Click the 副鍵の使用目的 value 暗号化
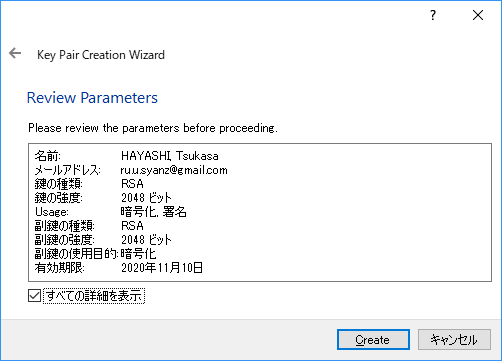This screenshot has width=502, height=361. click(138, 254)
